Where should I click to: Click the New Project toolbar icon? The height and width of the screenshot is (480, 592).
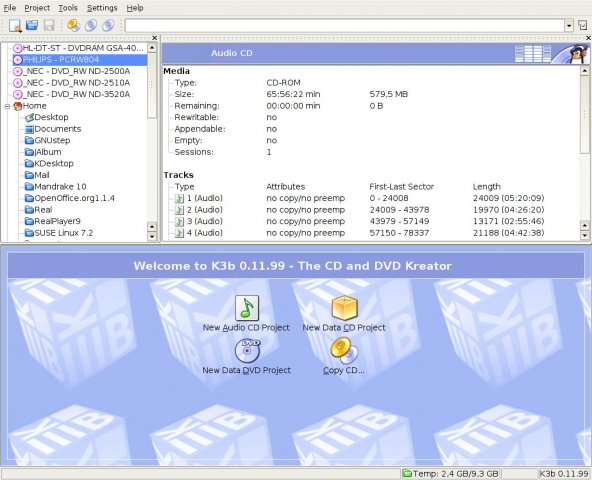pyautogui.click(x=15, y=26)
